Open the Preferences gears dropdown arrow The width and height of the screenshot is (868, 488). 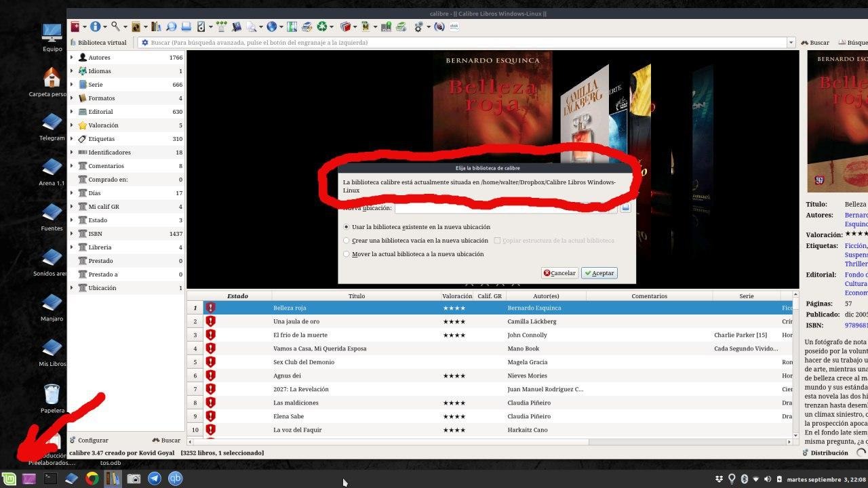tap(428, 27)
